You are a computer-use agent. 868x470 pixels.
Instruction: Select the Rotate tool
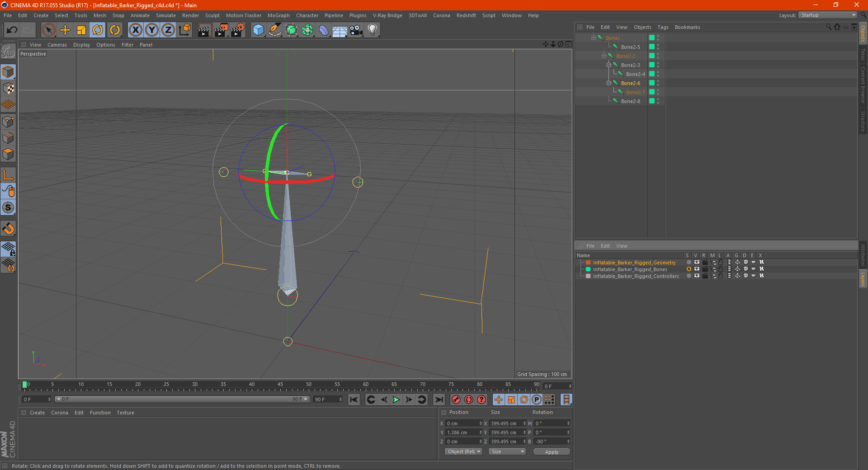click(98, 30)
